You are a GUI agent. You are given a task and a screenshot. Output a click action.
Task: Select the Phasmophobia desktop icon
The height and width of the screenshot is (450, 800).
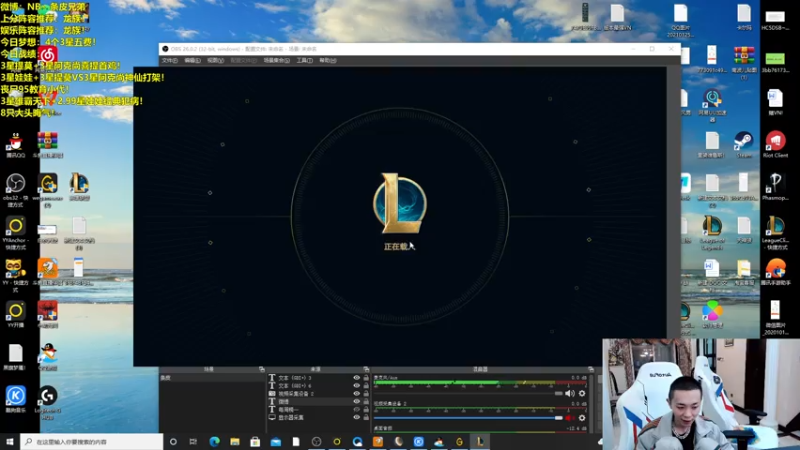pyautogui.click(x=775, y=187)
